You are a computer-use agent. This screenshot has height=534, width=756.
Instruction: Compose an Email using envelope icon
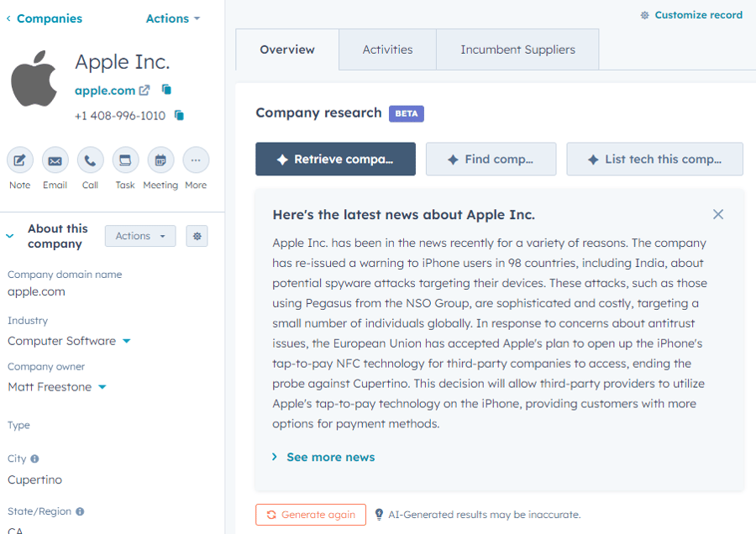click(55, 160)
